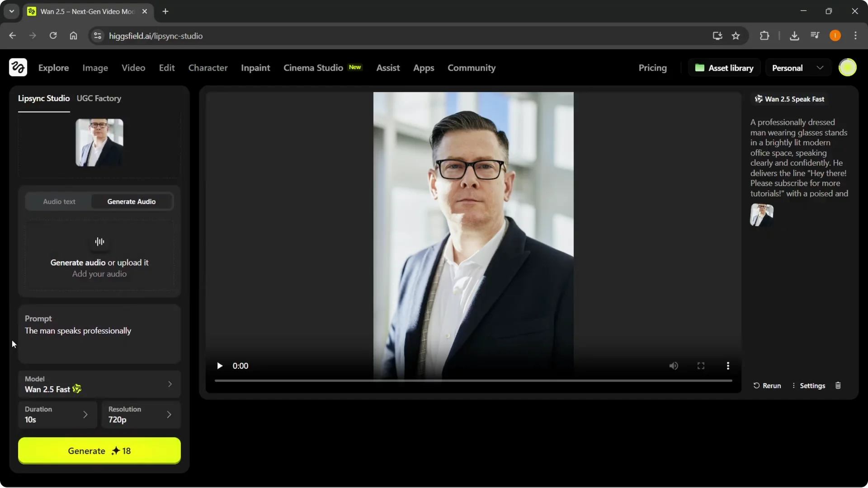Switch to the Generate Audio tab
The width and height of the screenshot is (868, 488).
(131, 202)
